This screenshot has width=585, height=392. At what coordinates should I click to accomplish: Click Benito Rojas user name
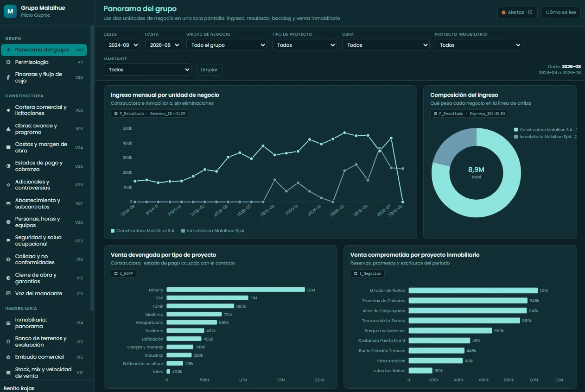point(19,388)
